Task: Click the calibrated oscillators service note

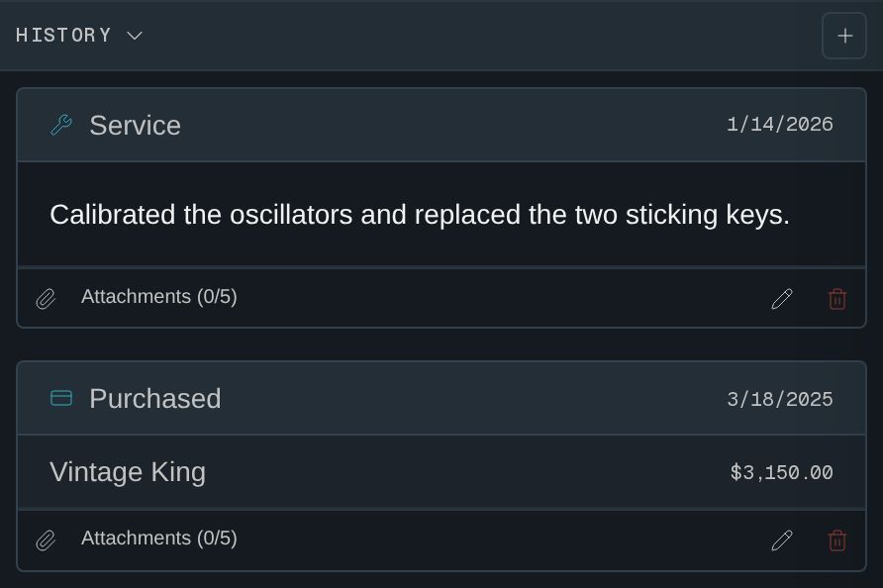Action: click(420, 215)
